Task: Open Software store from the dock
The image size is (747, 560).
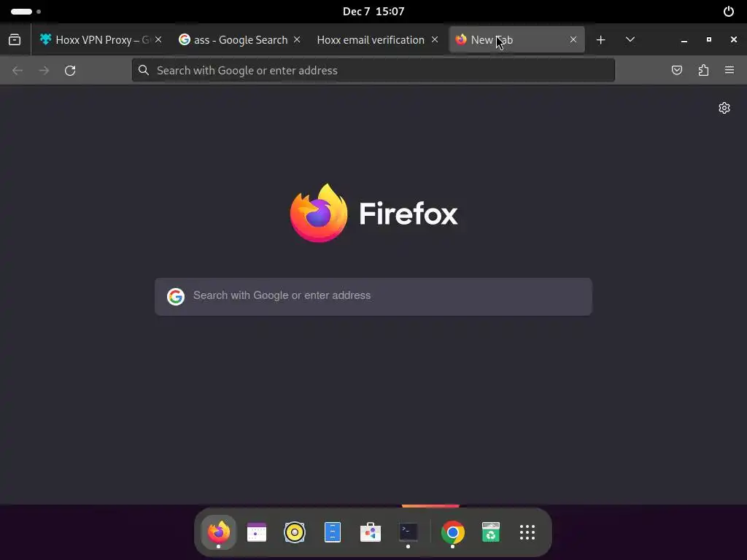Action: tap(370, 532)
